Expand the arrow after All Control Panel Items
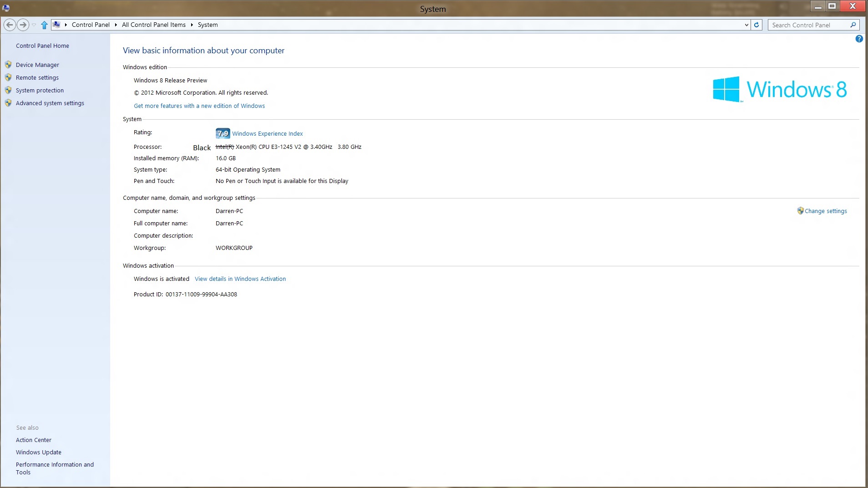The image size is (868, 488). point(192,25)
